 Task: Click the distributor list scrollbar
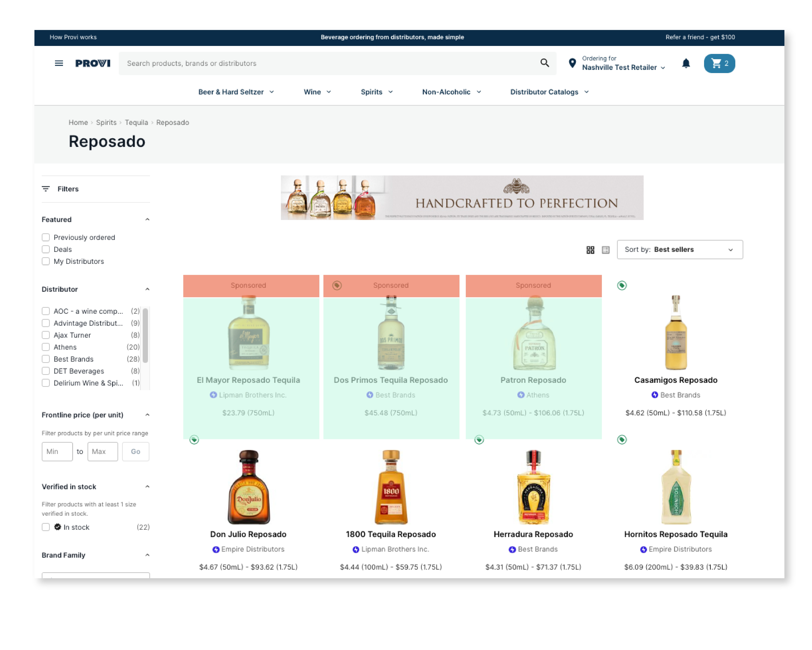145,336
